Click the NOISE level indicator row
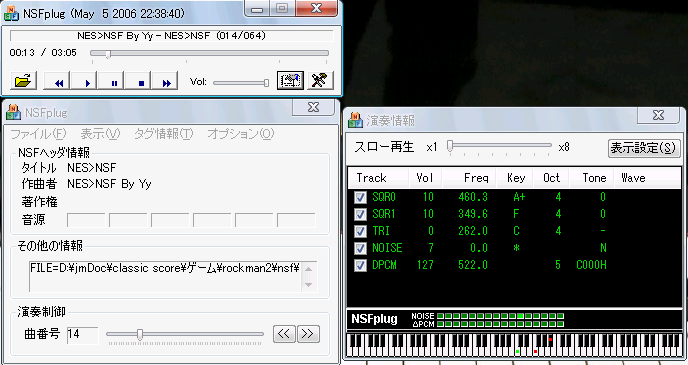Viewport: 688px width, 365px height. (500, 316)
